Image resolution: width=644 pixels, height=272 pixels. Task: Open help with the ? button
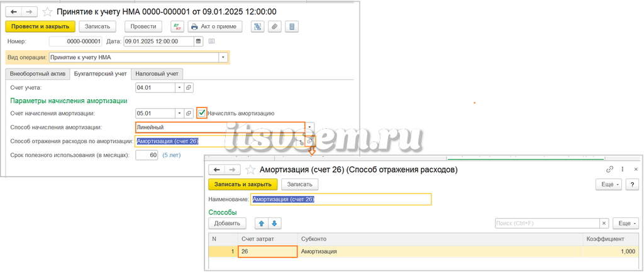coord(632,185)
